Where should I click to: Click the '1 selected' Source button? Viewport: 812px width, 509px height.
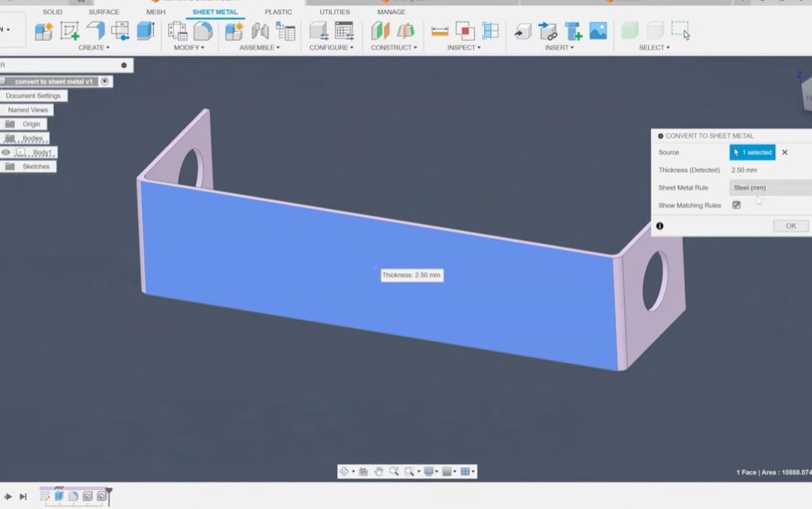click(x=752, y=153)
